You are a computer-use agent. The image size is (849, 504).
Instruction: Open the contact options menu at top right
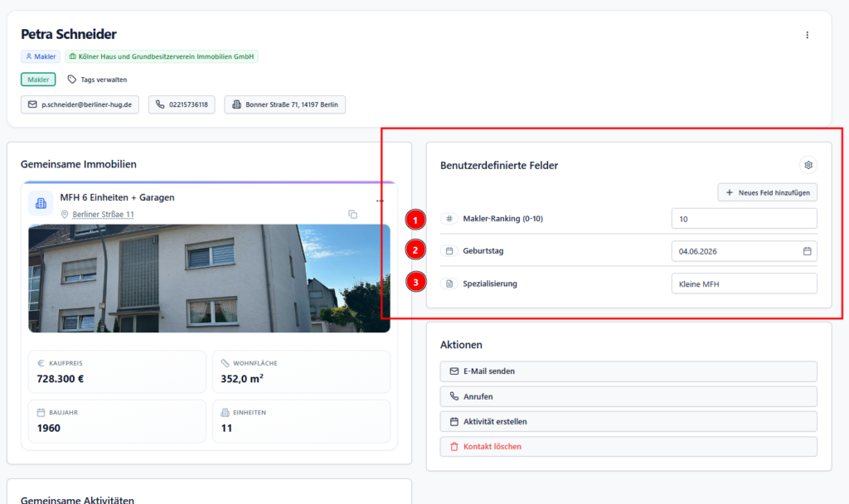807,35
